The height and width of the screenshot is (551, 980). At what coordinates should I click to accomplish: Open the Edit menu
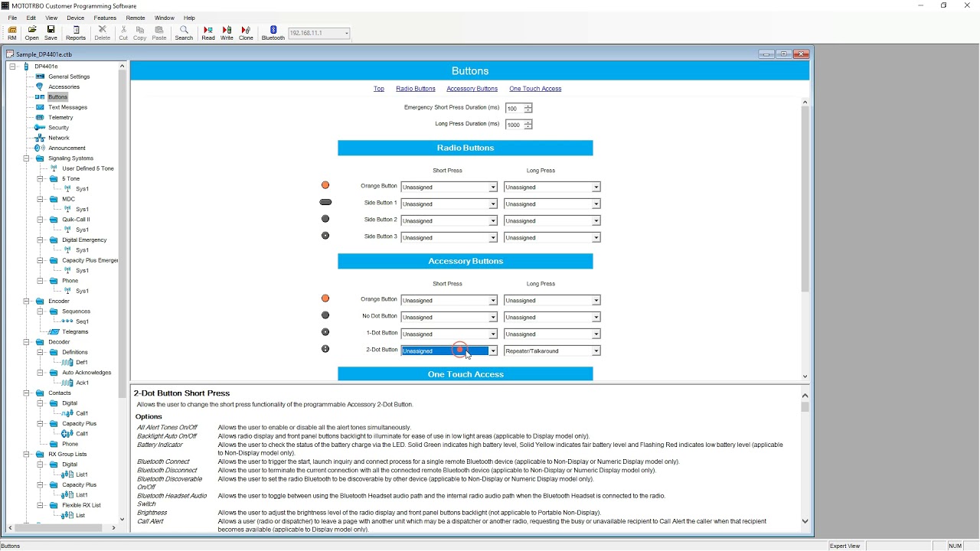coord(31,18)
